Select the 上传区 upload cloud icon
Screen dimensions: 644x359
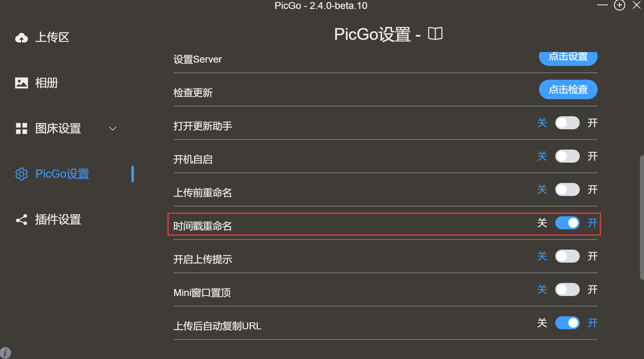pyautogui.click(x=21, y=37)
